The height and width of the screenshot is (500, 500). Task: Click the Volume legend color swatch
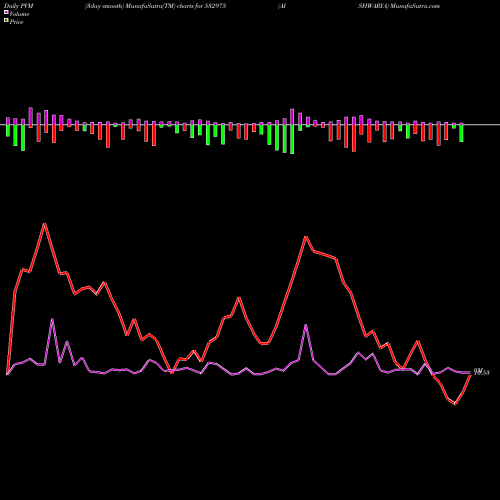pos(6,12)
